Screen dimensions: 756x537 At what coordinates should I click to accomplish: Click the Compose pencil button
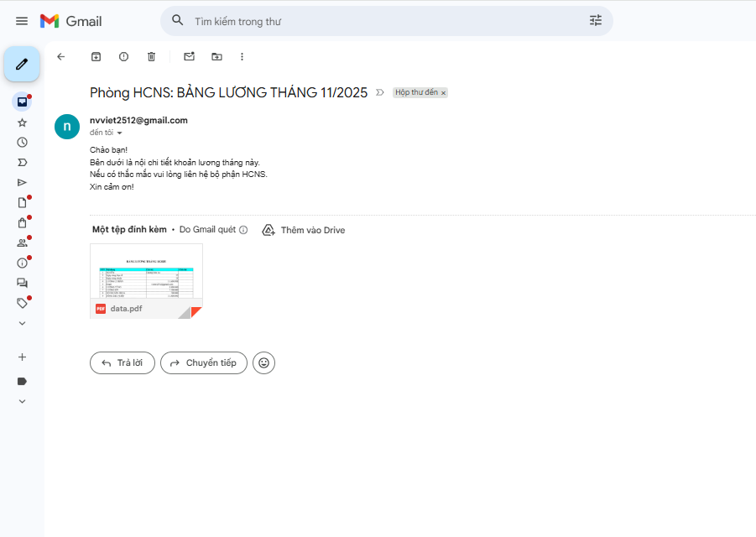22,64
